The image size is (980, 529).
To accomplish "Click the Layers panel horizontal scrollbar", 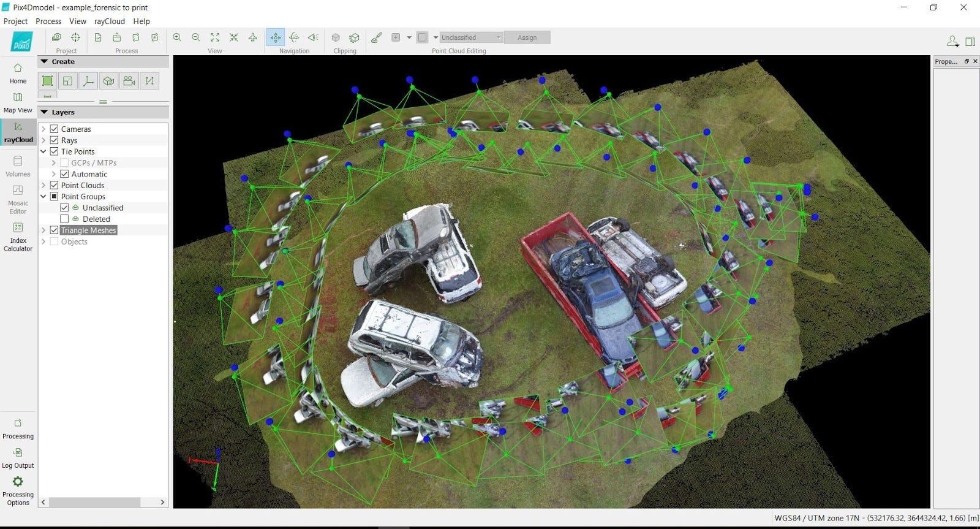I will coord(95,502).
